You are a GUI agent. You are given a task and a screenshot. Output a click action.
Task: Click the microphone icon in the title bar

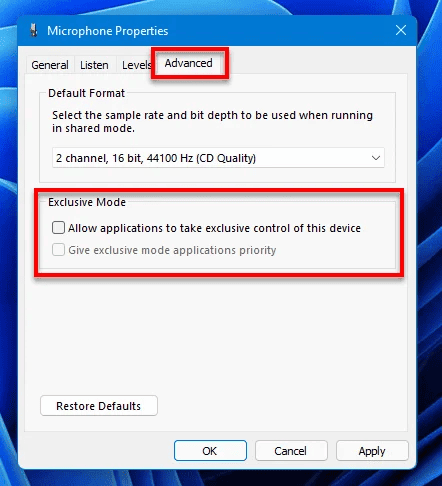[34, 30]
